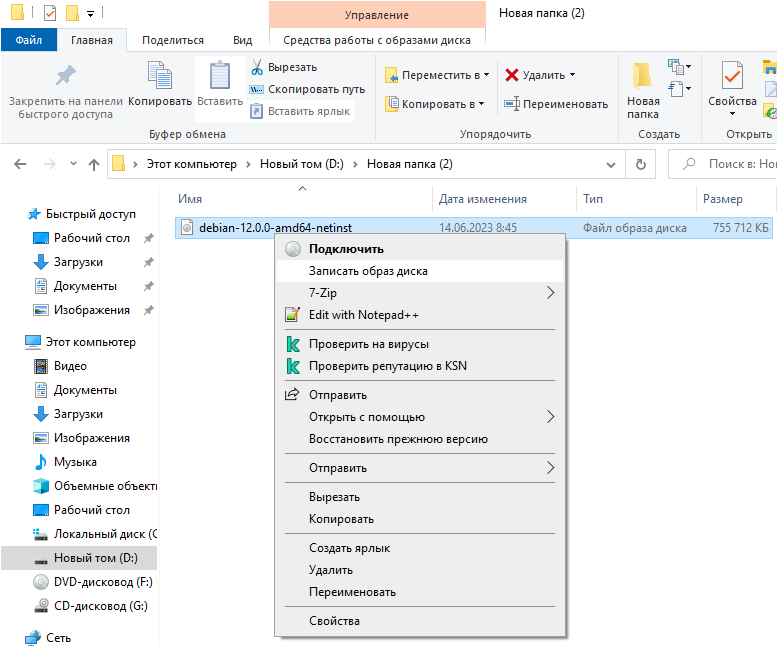Choose Проверить репутацию в KSN
The height and width of the screenshot is (646, 777).
coord(420,366)
